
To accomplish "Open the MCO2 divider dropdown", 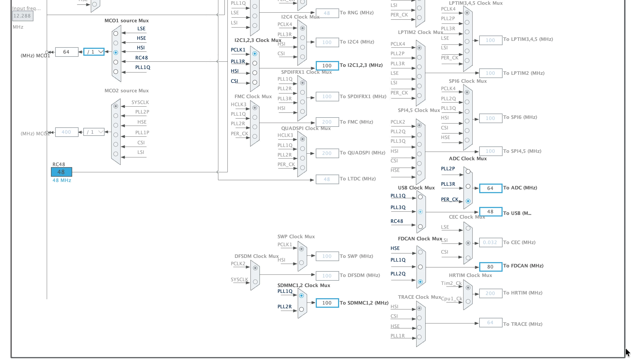I will tap(94, 132).
